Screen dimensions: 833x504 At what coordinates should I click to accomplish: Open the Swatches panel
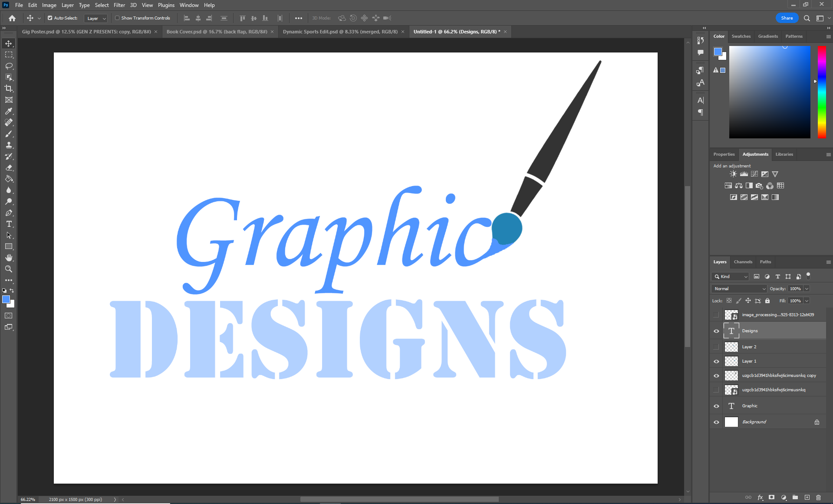(x=741, y=36)
